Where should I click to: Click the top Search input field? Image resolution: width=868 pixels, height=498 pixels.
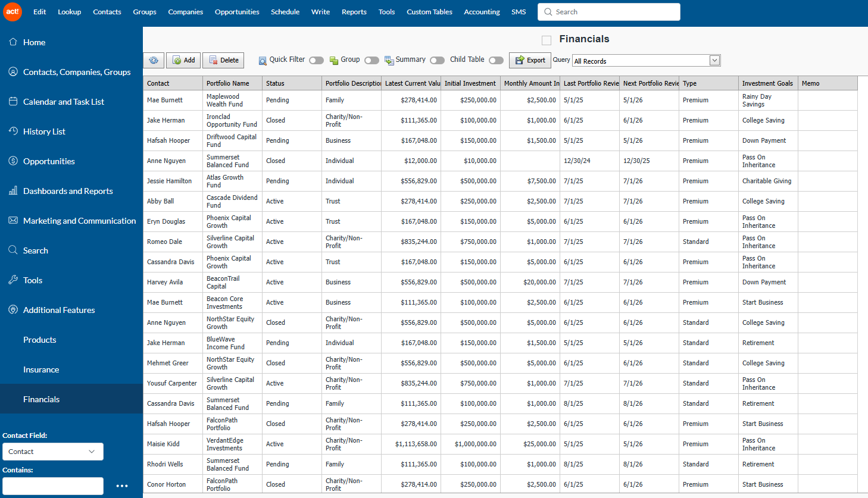(613, 12)
